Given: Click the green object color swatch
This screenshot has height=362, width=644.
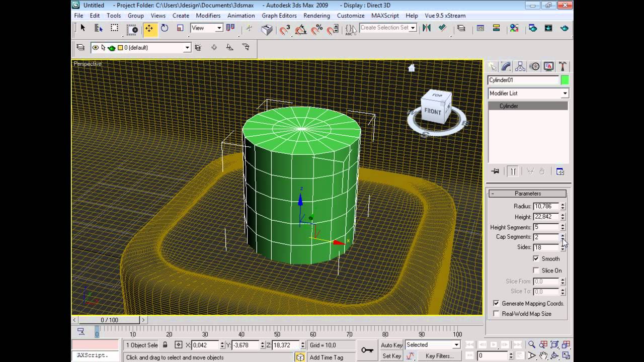Looking at the screenshot, I should [x=565, y=80].
